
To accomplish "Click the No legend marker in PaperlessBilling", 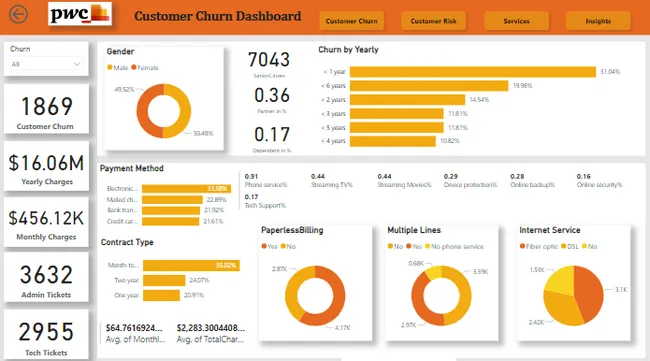I will [x=283, y=246].
